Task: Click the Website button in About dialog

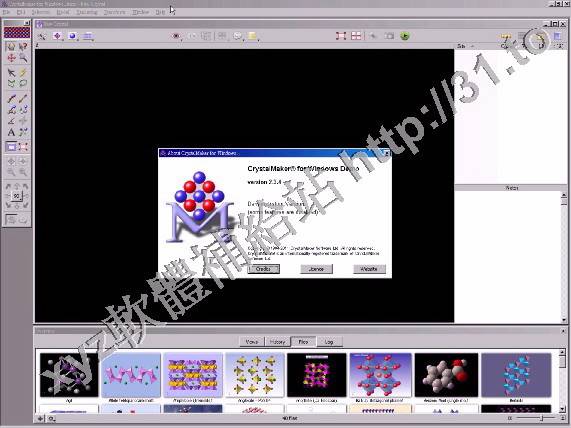Action: (x=369, y=269)
